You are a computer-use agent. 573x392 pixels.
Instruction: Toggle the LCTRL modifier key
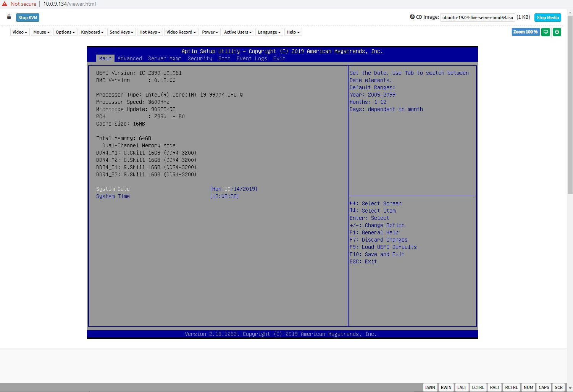click(x=478, y=387)
